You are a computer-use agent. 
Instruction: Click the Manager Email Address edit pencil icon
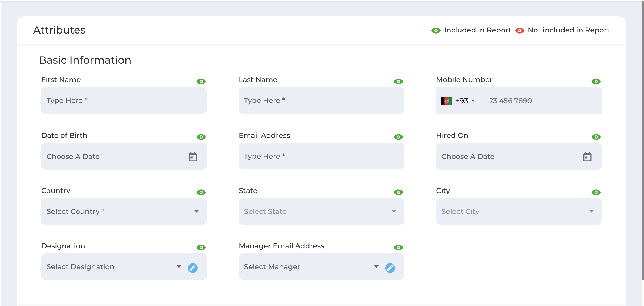coord(390,268)
